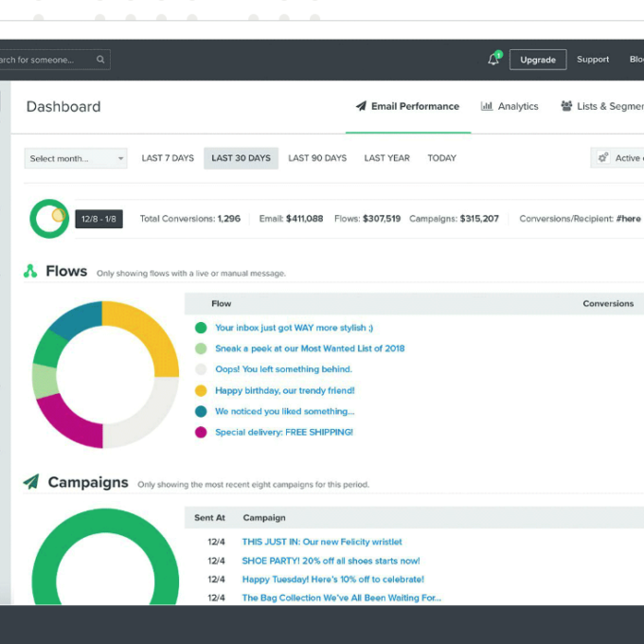
Task: Click the search for someone field
Action: [x=47, y=60]
